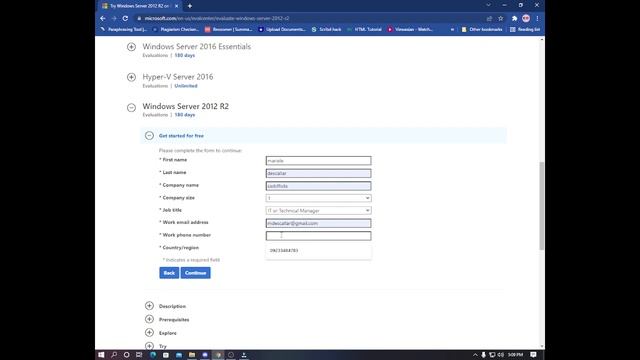
Task: Switch to Chrome on the taskbar
Action: 218,355
